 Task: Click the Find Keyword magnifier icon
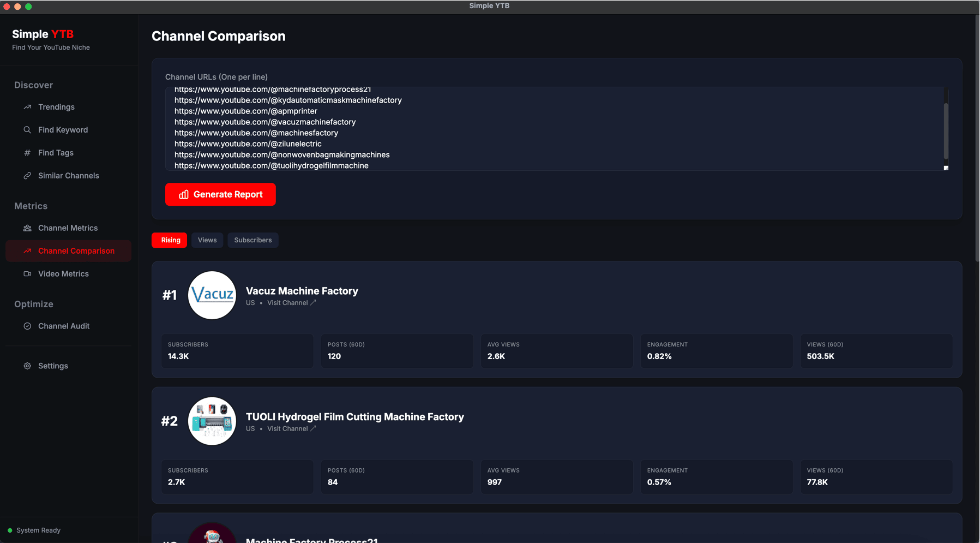click(27, 130)
